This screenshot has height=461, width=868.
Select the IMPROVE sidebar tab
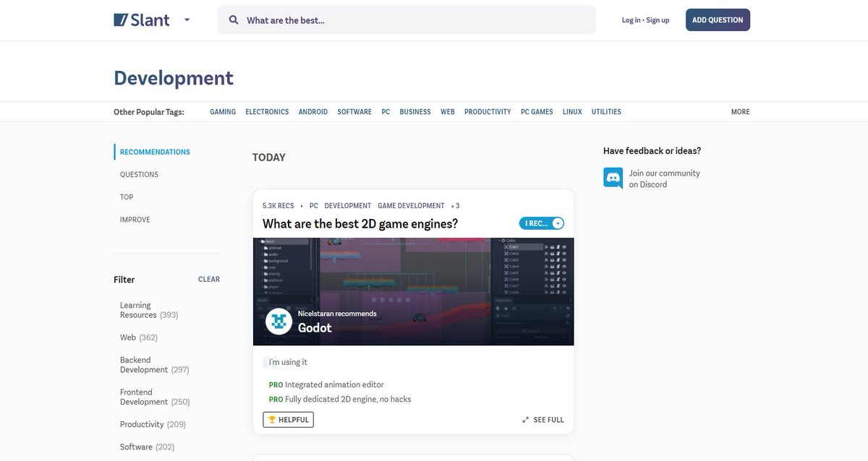[x=135, y=219]
